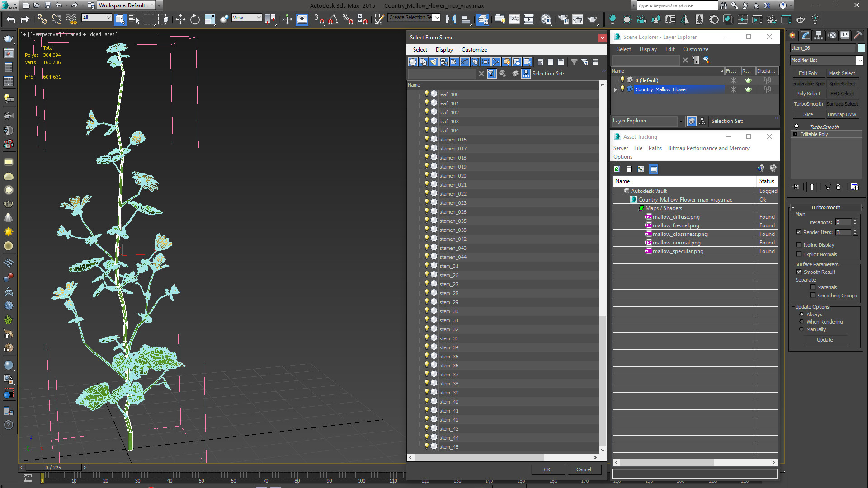Open Edit menu in Scene Explorer
Image resolution: width=868 pixels, height=488 pixels.
coord(670,49)
